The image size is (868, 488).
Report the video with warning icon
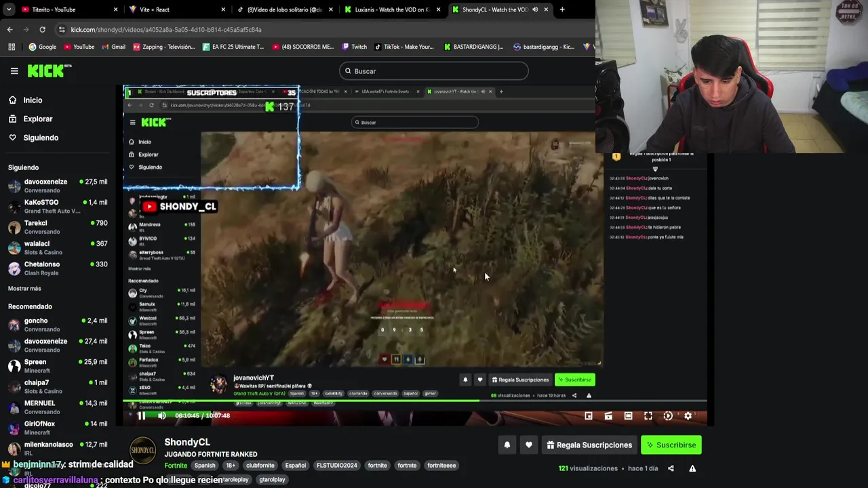point(692,468)
